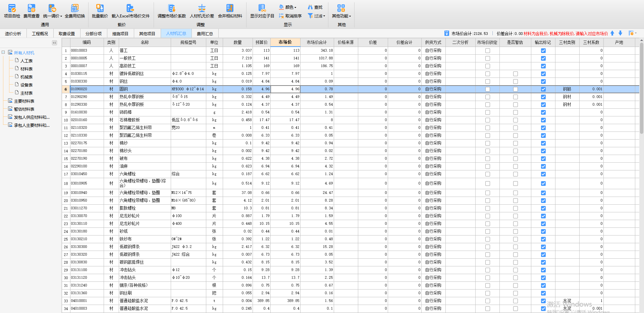
Task: Switch to the 费用汇总 tab
Action: (x=205, y=34)
